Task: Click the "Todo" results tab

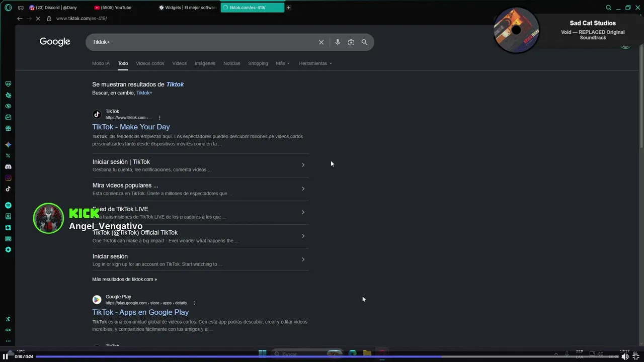Action: (x=123, y=63)
